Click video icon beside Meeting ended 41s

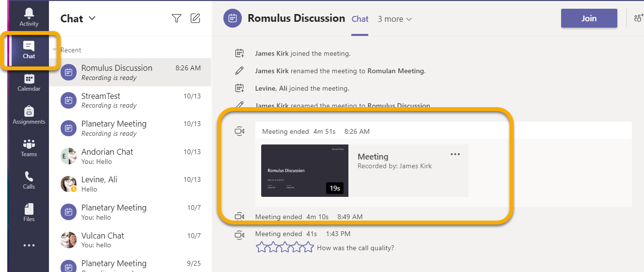(x=239, y=234)
